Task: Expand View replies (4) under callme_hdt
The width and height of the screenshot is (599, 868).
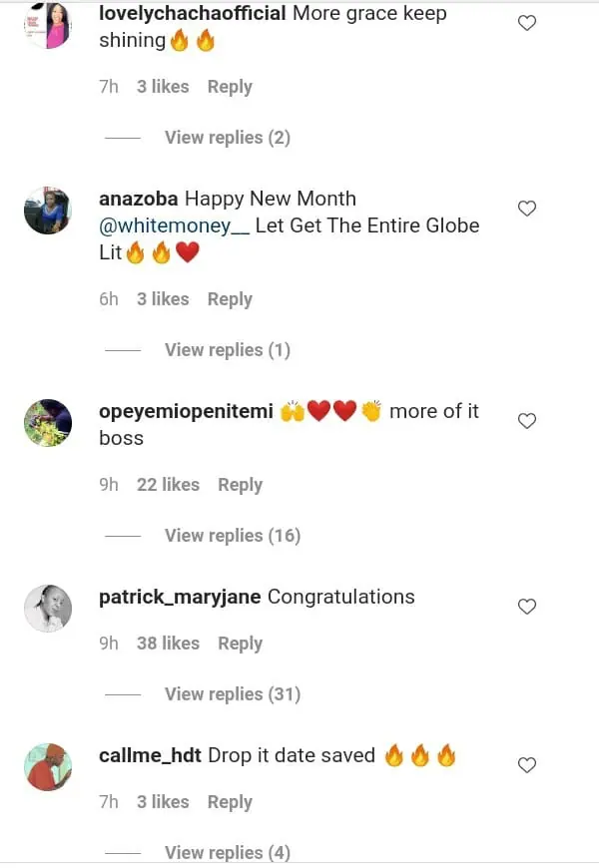Action: [227, 853]
